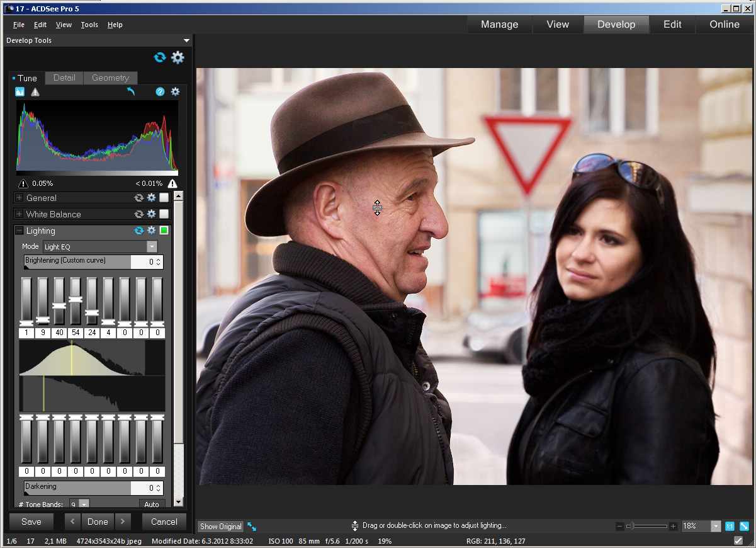Click the fit image icon beside 1:1
This screenshot has width=756, height=548.
(744, 526)
